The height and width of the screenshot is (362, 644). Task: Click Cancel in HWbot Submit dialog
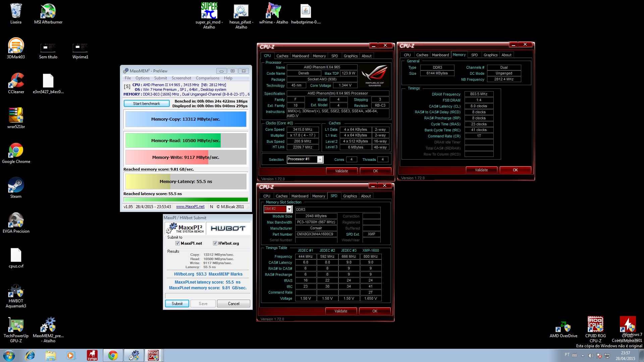pos(234,304)
